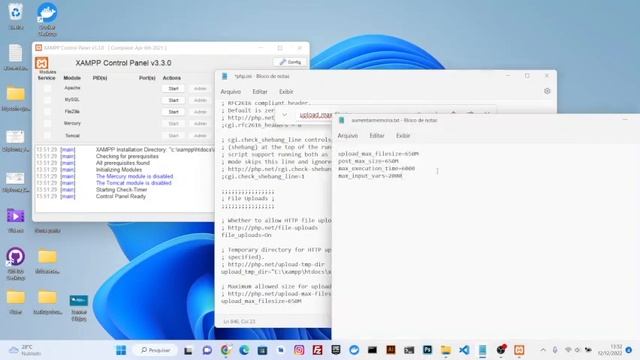Click 'Control Panel Ready' log line in XAMPP
This screenshot has height=360, width=640.
click(x=120, y=196)
